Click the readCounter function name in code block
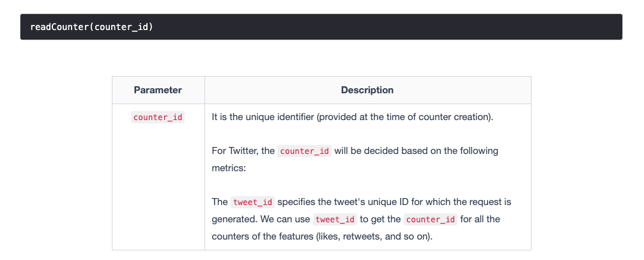This screenshot has height=260, width=644. pyautogui.click(x=59, y=27)
